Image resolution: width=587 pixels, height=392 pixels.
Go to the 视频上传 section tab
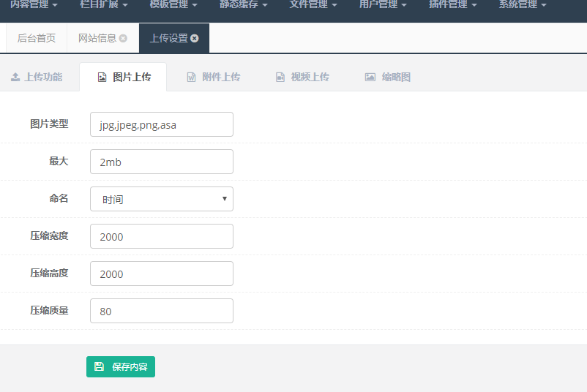302,77
